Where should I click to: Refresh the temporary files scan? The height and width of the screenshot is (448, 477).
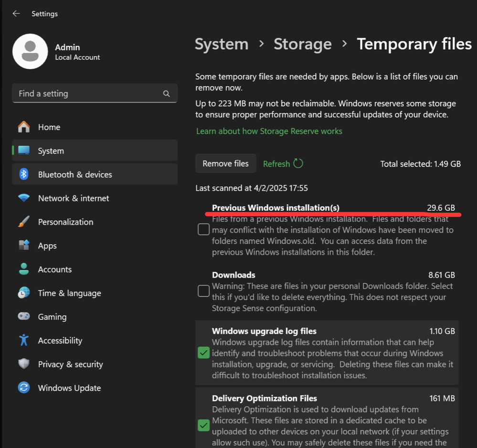[x=283, y=164]
